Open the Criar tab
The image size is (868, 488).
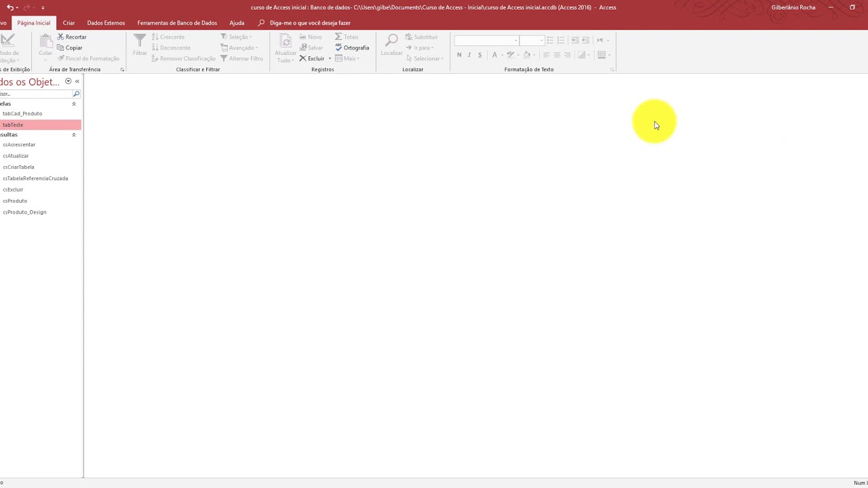pos(68,23)
